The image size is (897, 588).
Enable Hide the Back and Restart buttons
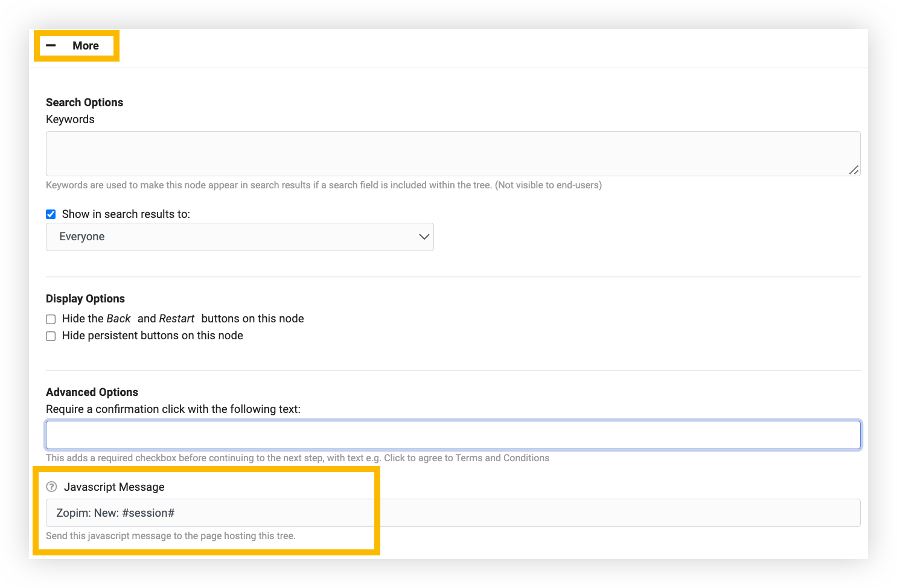click(51, 319)
